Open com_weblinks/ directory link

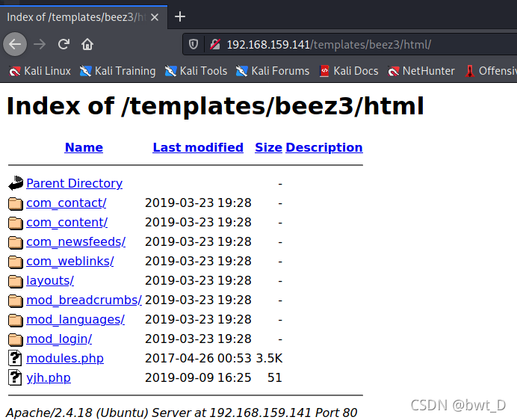point(70,262)
